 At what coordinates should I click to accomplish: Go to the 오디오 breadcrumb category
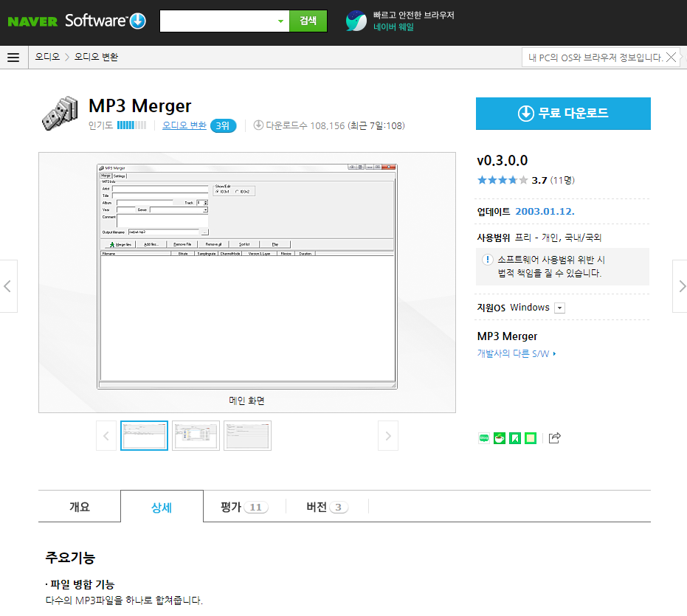tap(47, 57)
